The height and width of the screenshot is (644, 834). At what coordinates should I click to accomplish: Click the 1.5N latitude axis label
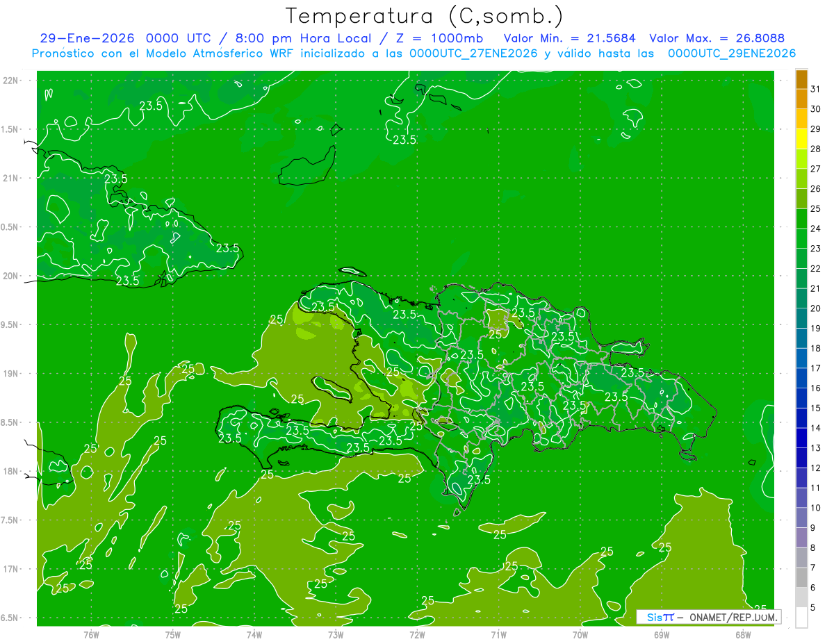[10, 129]
